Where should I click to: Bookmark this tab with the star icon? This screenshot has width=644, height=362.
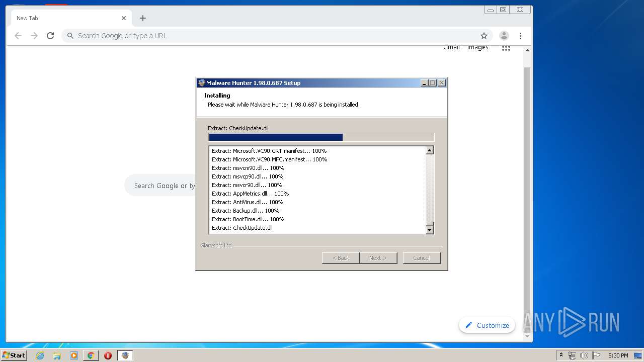(484, 36)
